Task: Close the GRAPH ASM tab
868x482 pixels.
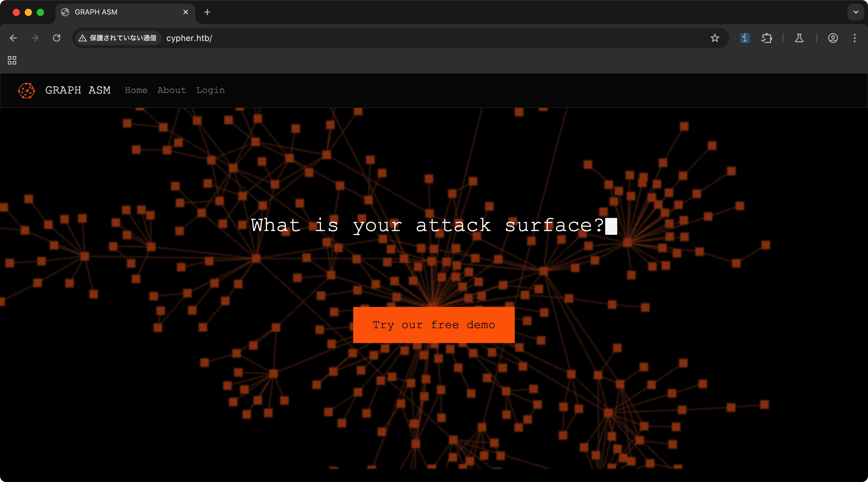Action: [186, 12]
